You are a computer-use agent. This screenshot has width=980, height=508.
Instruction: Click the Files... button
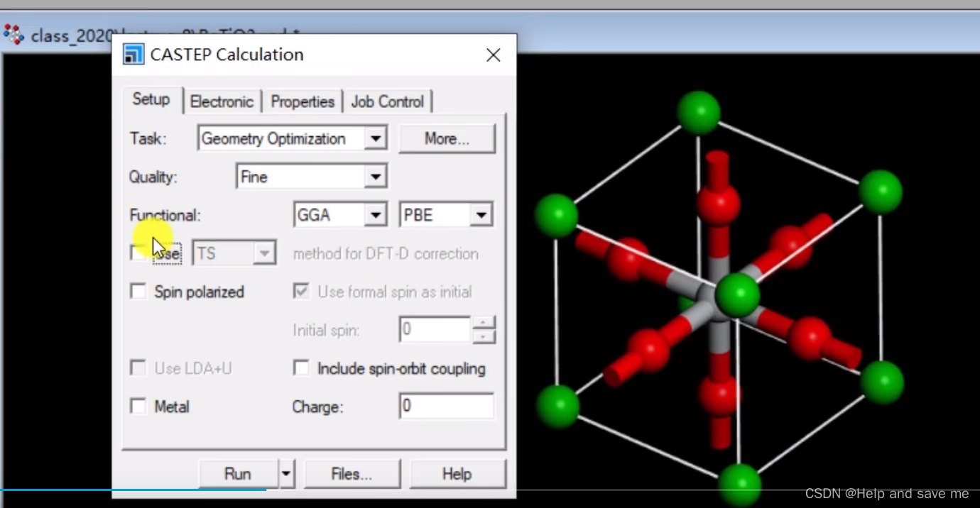click(352, 474)
